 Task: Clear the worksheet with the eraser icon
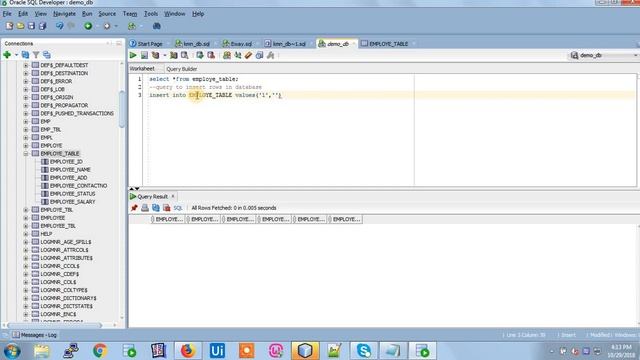(248, 55)
